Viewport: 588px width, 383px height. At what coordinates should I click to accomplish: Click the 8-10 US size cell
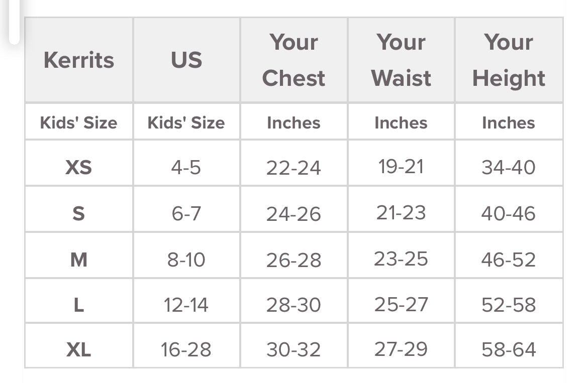click(186, 260)
